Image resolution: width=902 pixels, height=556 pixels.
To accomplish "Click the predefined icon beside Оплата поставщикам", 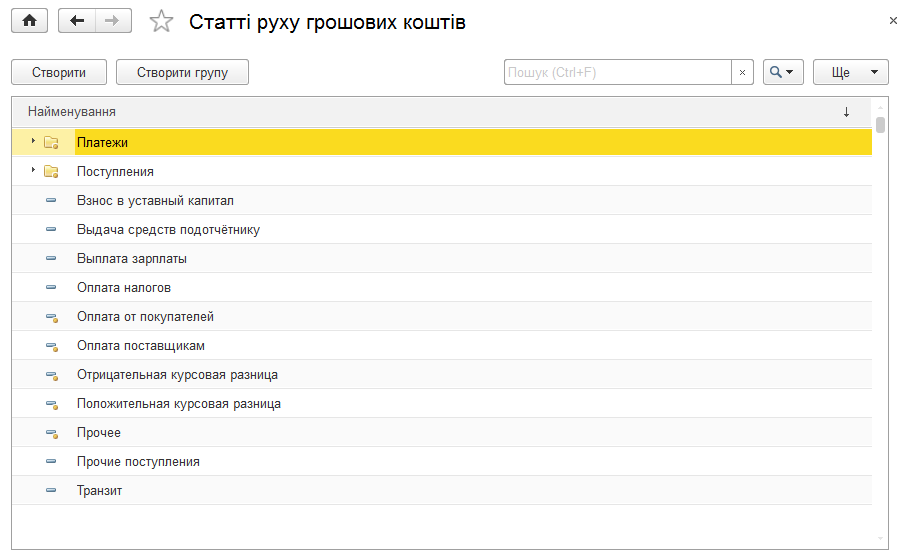I will pos(52,346).
